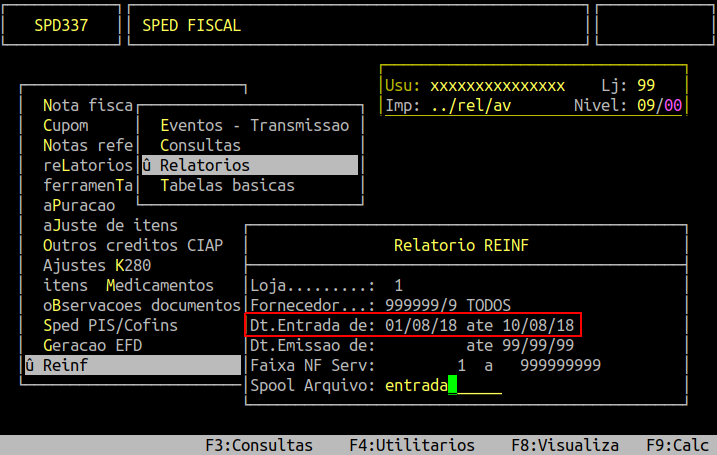Open aJuste de itens menu entry

[110, 226]
